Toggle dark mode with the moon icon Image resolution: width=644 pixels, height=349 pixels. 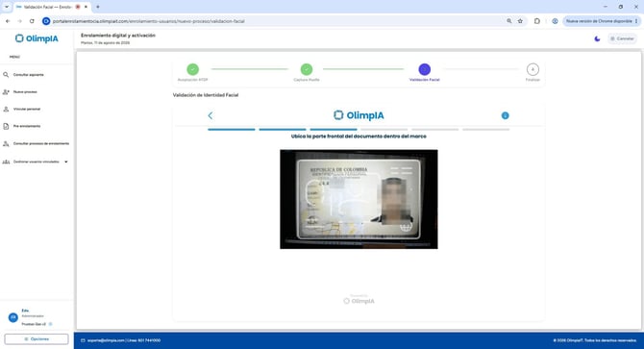pyautogui.click(x=597, y=38)
